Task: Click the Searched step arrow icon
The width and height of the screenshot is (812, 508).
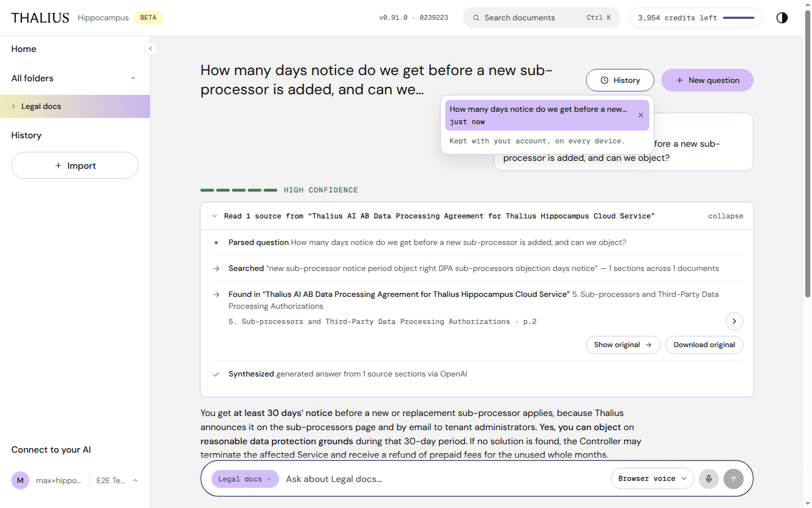Action: [x=216, y=269]
